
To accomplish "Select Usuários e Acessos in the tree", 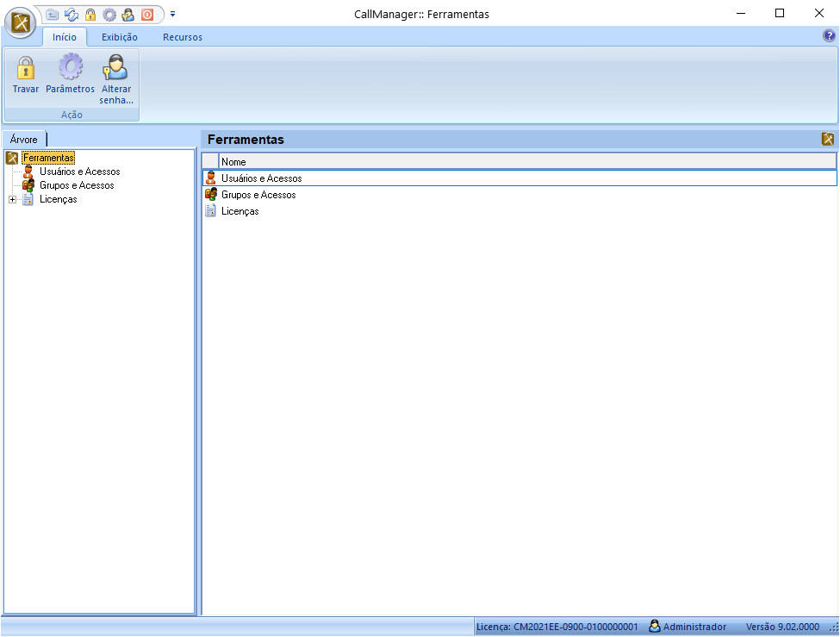I will coord(80,172).
